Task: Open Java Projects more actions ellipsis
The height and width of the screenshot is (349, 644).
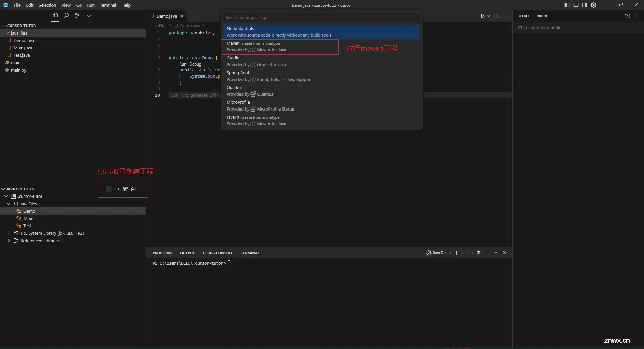Action: coord(141,189)
